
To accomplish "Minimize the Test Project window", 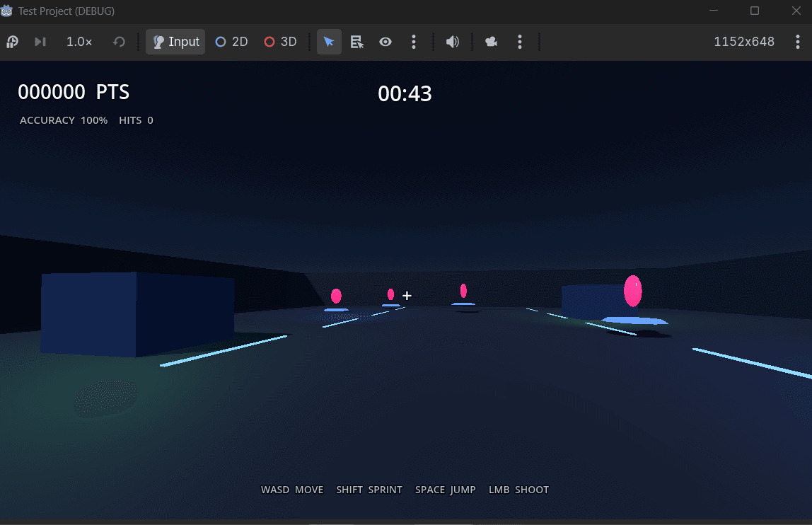I will pos(714,11).
